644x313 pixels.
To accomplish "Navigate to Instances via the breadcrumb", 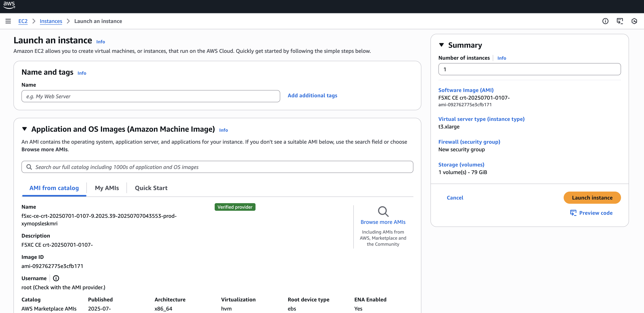I will click(51, 21).
